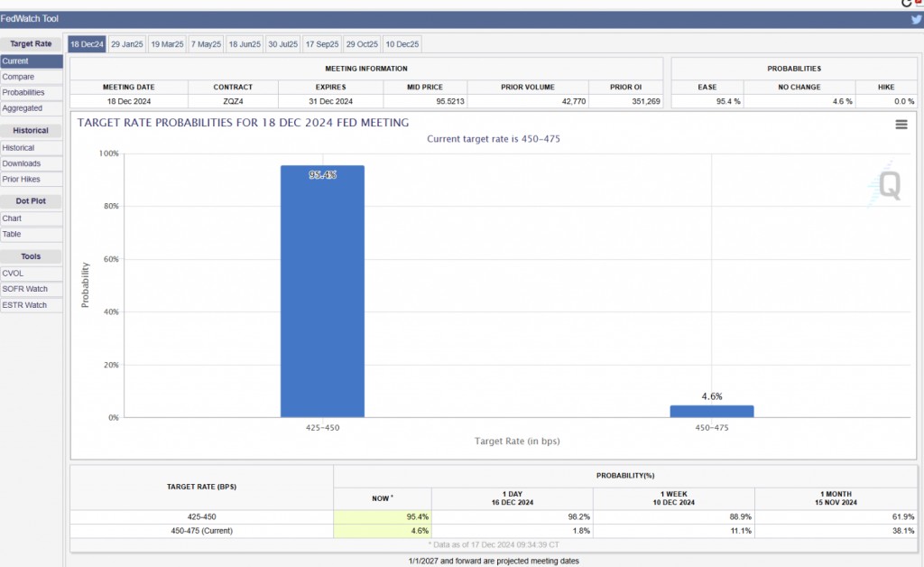Select the 18 Jun25 meeting tab
The width and height of the screenshot is (924, 567).
point(245,44)
